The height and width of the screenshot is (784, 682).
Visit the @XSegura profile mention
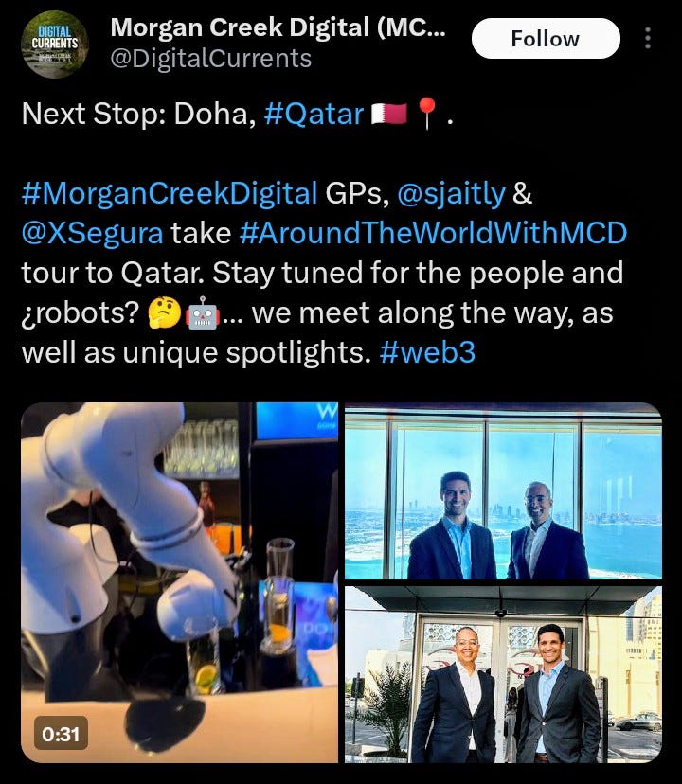pos(92,234)
